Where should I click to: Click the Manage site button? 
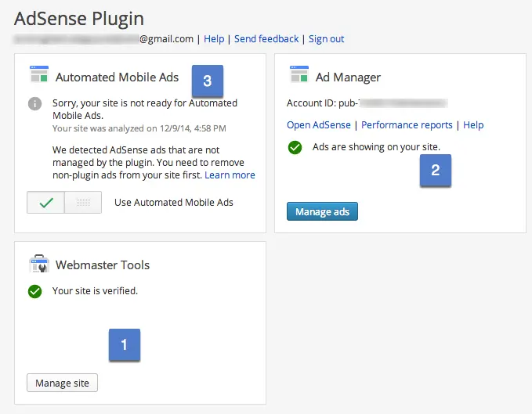63,383
